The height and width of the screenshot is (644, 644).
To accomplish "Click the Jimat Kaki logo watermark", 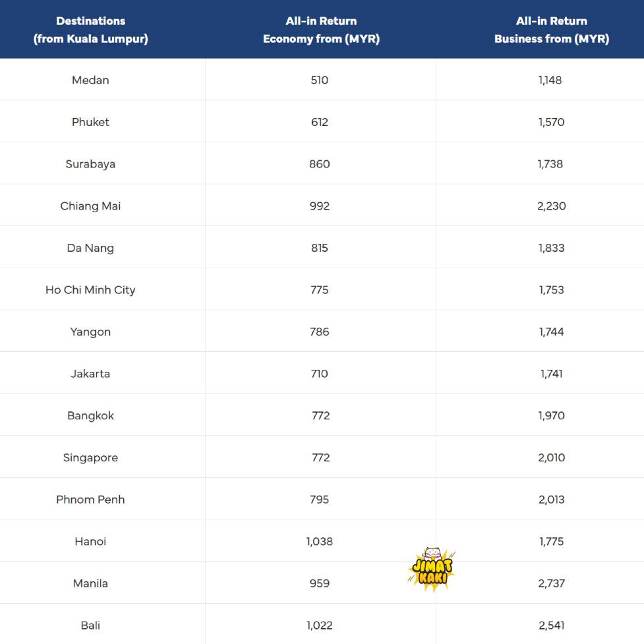I will tap(432, 569).
